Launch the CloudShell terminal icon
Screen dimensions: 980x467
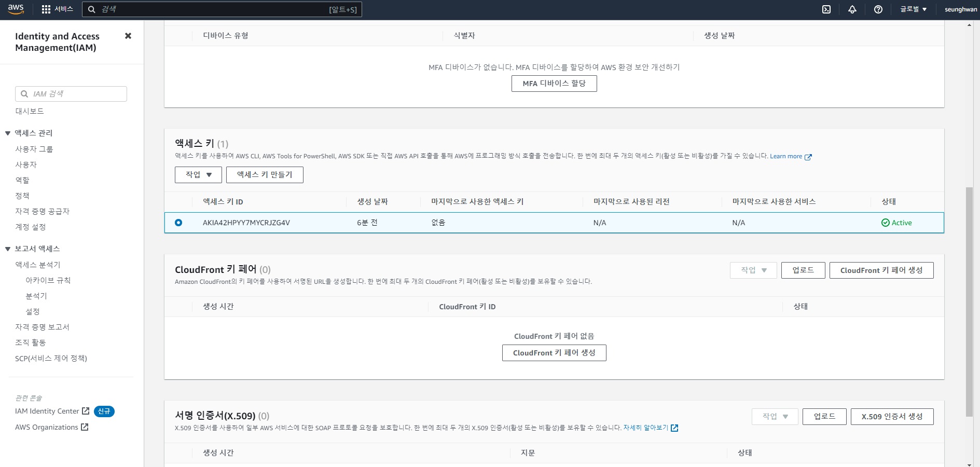tap(826, 9)
